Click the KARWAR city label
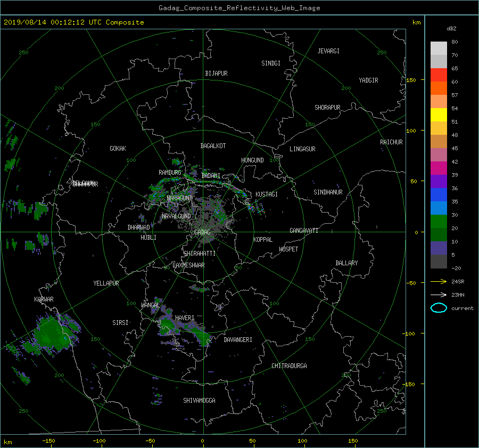Viewport: 479px width, 448px height. point(44,299)
